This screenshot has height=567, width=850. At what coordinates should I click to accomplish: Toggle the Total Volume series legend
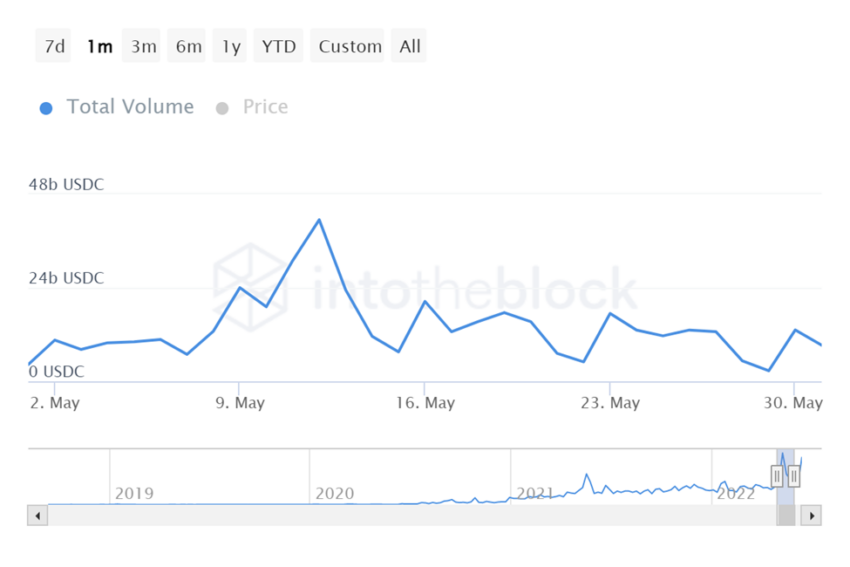(x=130, y=107)
